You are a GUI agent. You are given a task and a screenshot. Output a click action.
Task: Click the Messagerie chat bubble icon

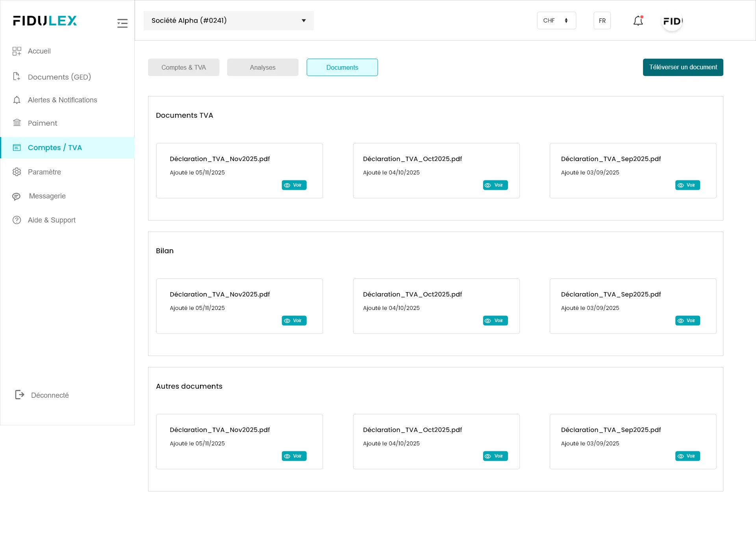tap(17, 196)
